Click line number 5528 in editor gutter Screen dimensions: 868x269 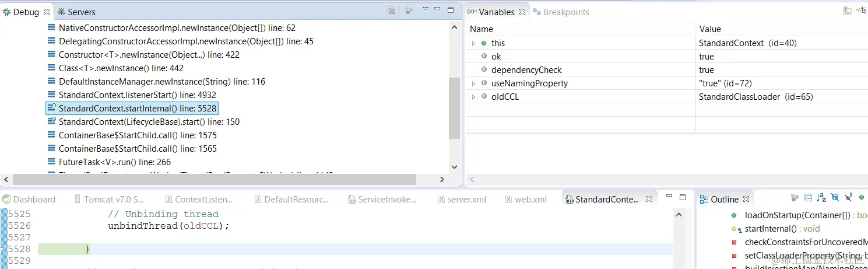(x=20, y=249)
